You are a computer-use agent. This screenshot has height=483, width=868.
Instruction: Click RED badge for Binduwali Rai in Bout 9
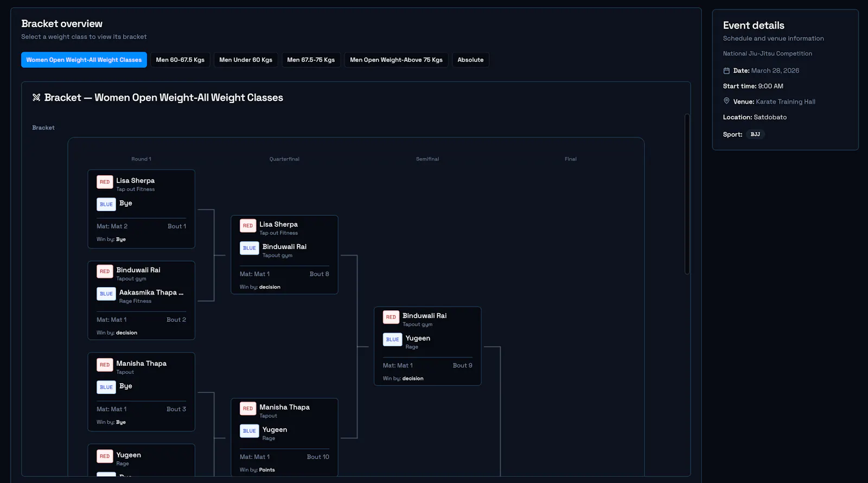tap(391, 317)
